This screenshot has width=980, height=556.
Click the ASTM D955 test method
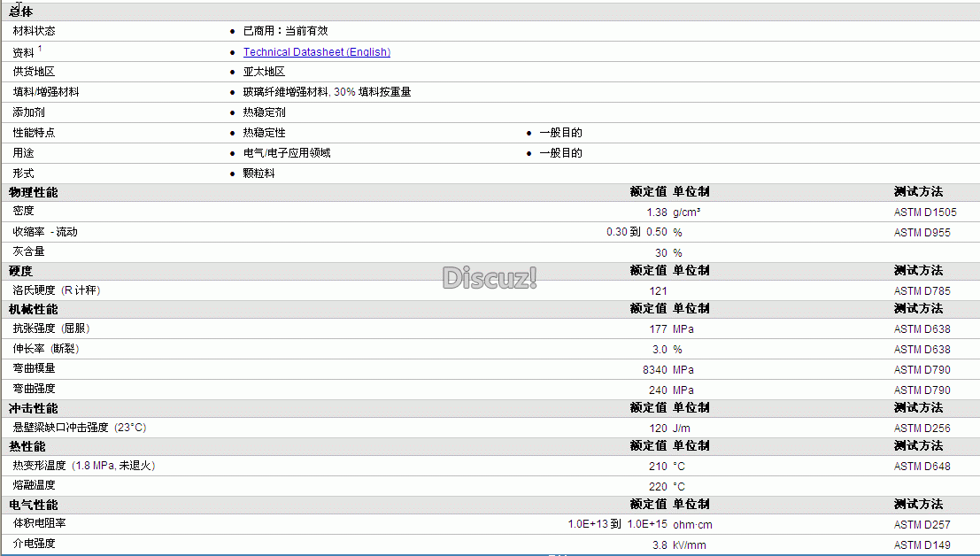[x=922, y=232]
